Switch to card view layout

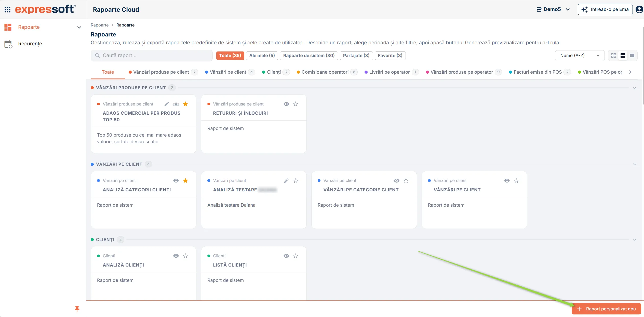[623, 56]
